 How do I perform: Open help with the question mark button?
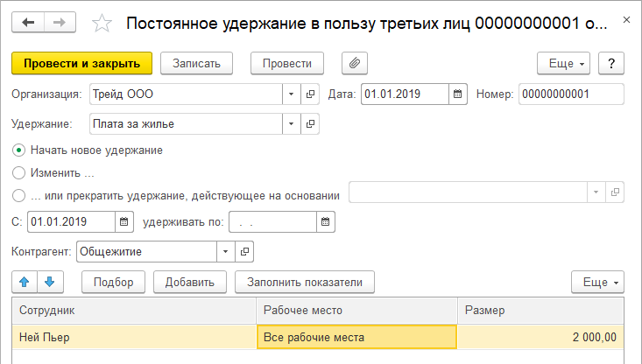610,63
